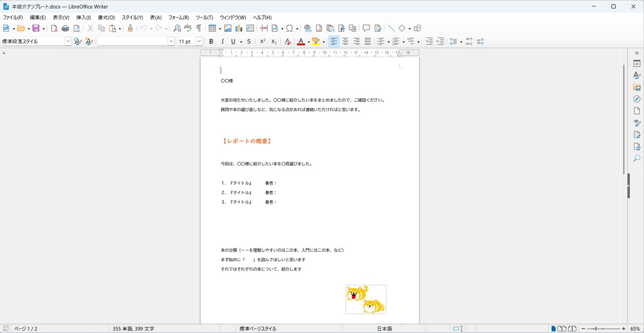644x333 pixels.
Task: Expand the font name dropdown
Action: 171,42
